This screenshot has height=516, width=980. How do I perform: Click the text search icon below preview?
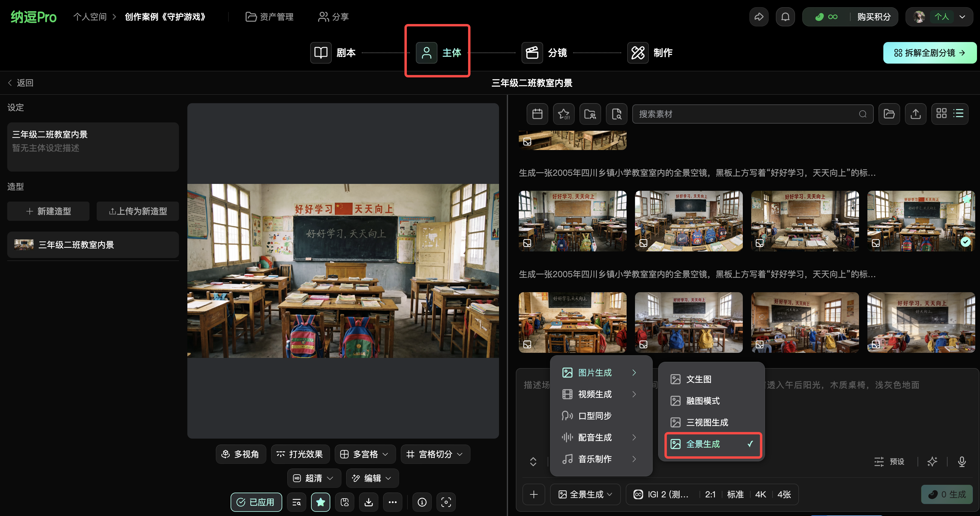tap(296, 502)
